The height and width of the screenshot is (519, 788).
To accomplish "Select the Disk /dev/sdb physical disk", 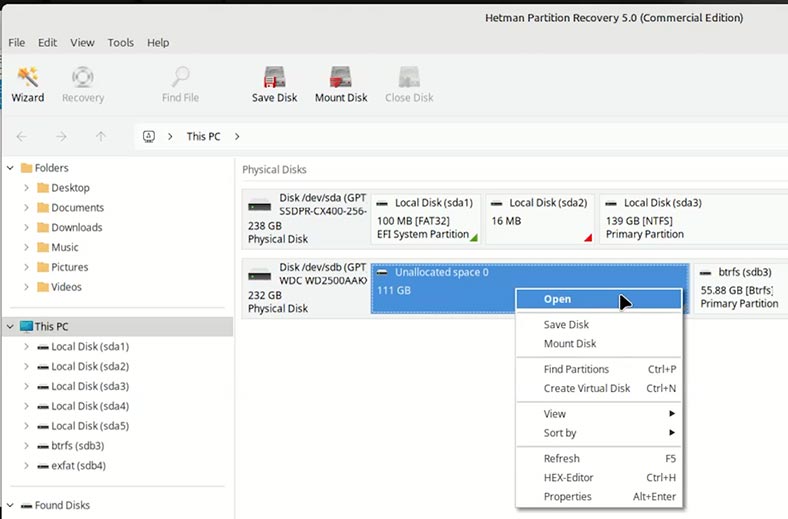I will pyautogui.click(x=306, y=288).
